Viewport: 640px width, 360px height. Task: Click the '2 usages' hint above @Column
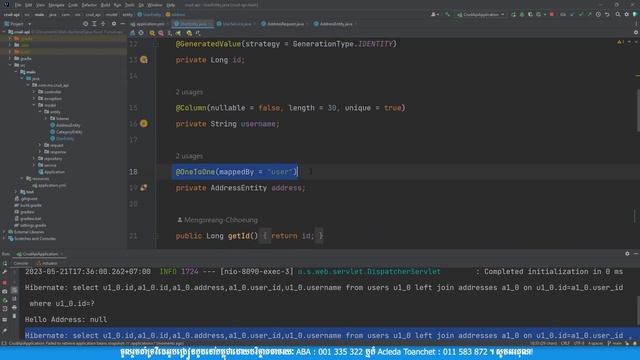(189, 92)
